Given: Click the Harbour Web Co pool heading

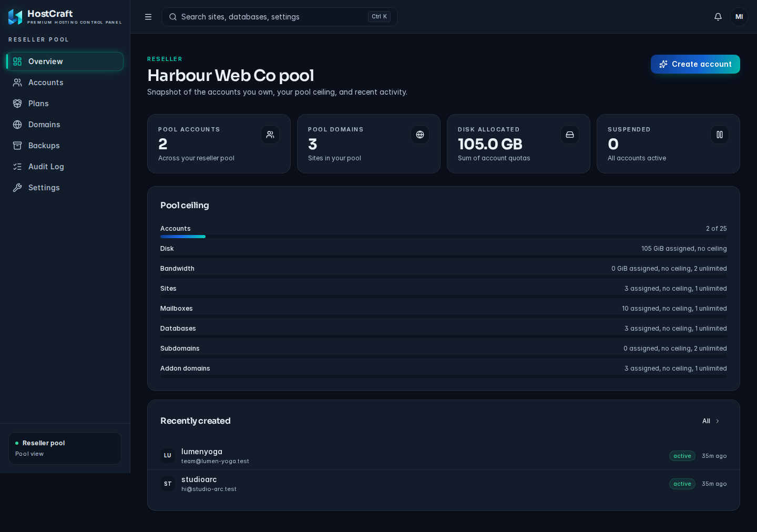Looking at the screenshot, I should [x=231, y=75].
